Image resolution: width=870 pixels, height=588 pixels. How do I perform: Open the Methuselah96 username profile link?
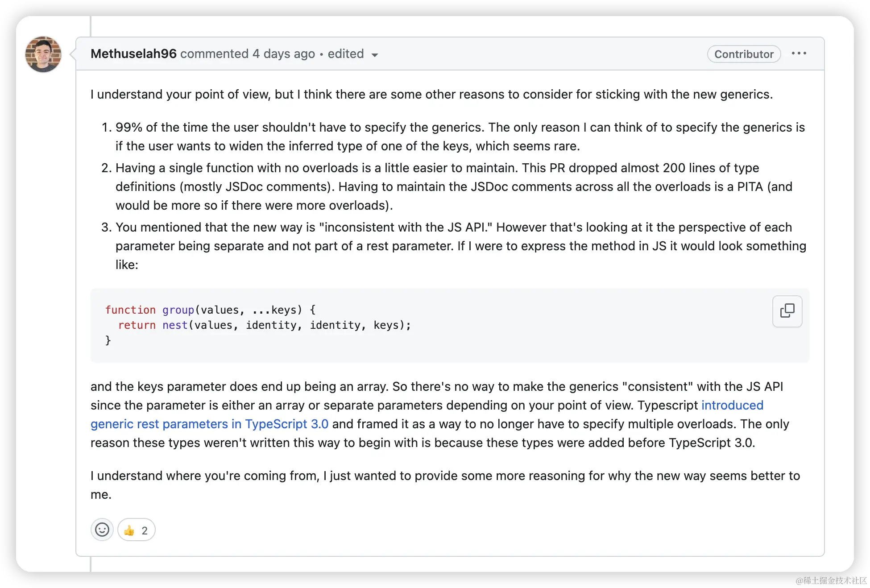tap(133, 54)
